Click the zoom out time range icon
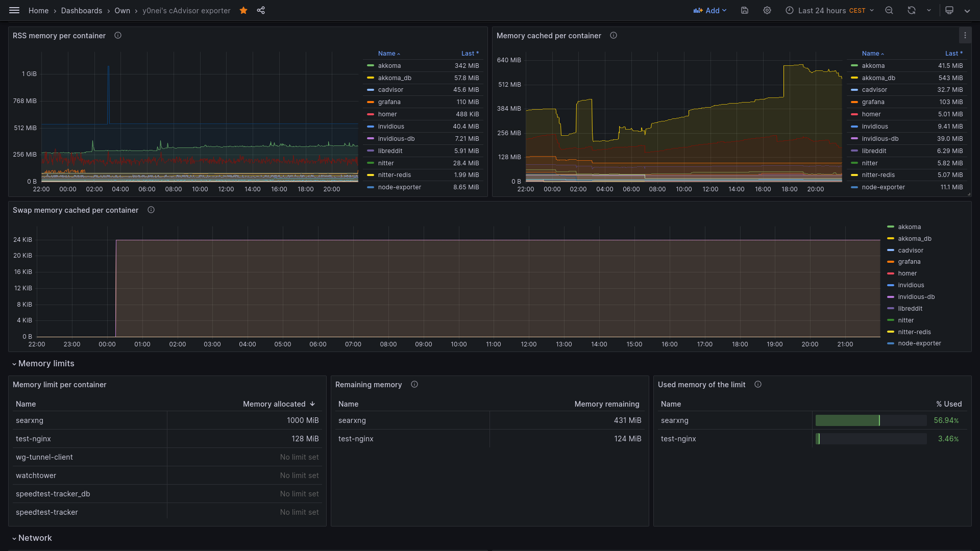The height and width of the screenshot is (551, 980). pyautogui.click(x=889, y=10)
